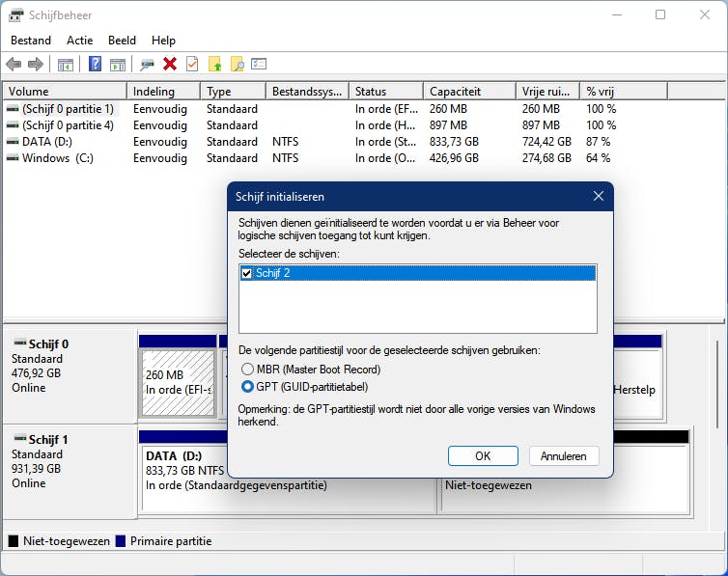
Task: Click the vertical scrollbar of the disk pane
Action: [x=717, y=385]
